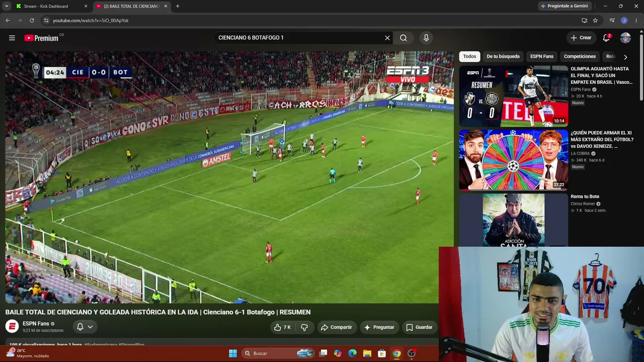Open OBS Studio from the taskbar
644x362 pixels.
click(x=412, y=353)
